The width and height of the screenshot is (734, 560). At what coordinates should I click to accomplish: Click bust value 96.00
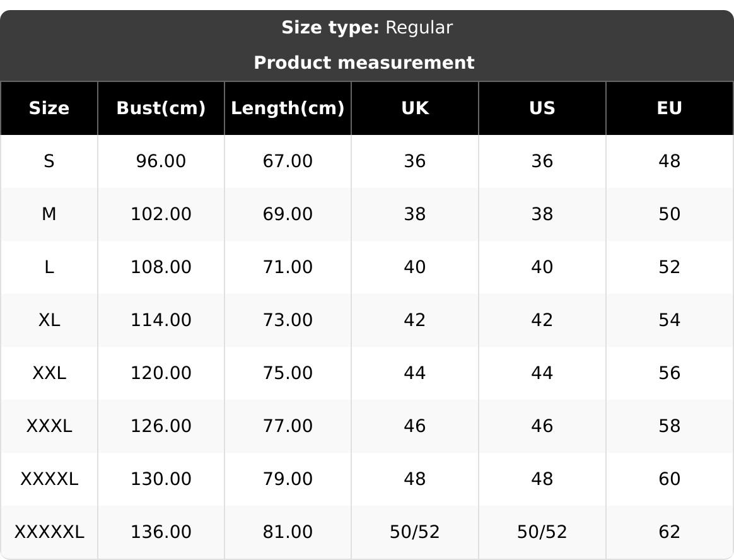pos(161,161)
